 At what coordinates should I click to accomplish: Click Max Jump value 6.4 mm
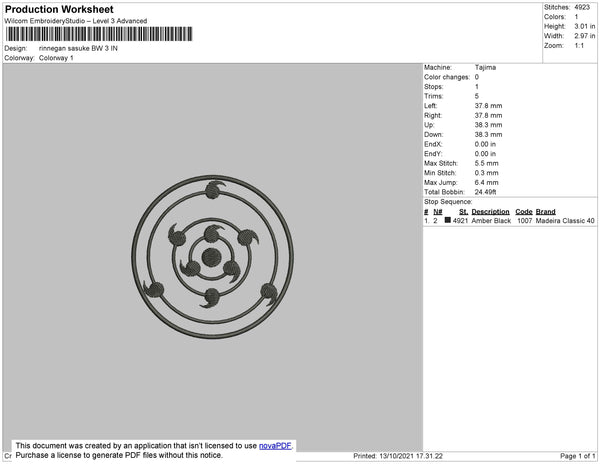[x=486, y=182]
